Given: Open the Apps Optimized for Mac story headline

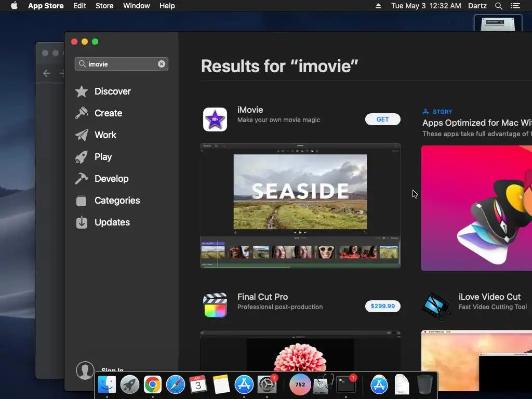Looking at the screenshot, I should (x=477, y=123).
